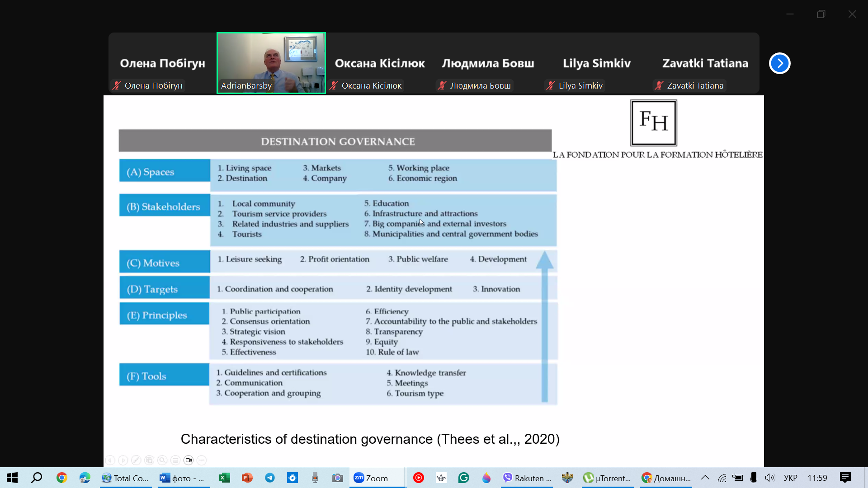Image resolution: width=868 pixels, height=488 pixels.
Task: Advance to next slide with arrow
Action: click(123, 460)
